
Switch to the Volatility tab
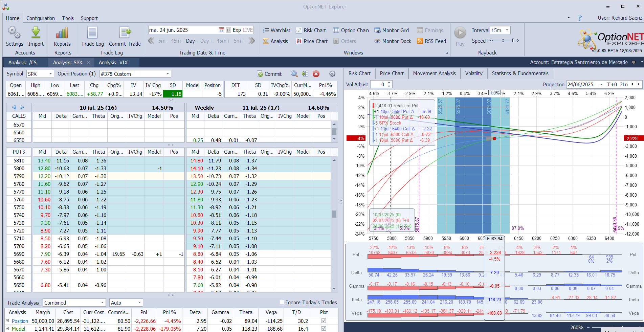[473, 73]
